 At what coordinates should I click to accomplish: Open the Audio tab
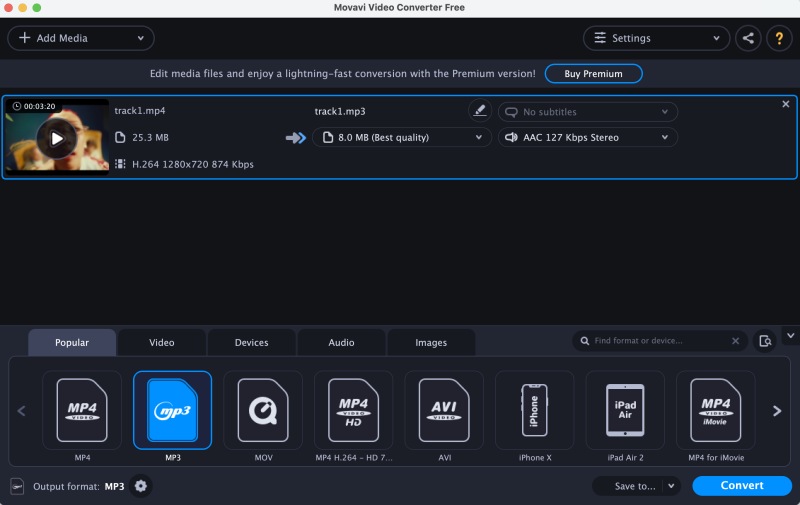341,342
